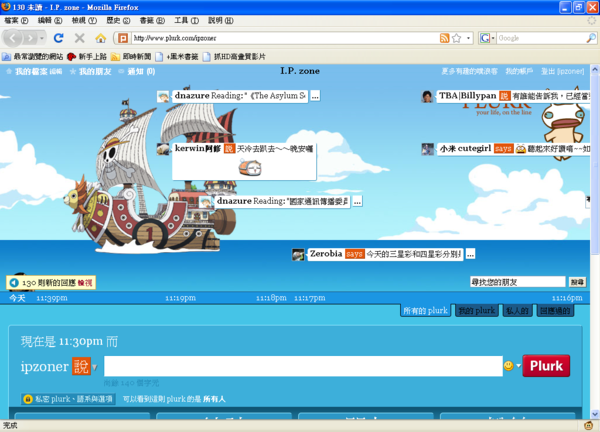
Task: Expand dnazure's 'The Asylum' plurk ellipsis
Action: pyautogui.click(x=315, y=96)
